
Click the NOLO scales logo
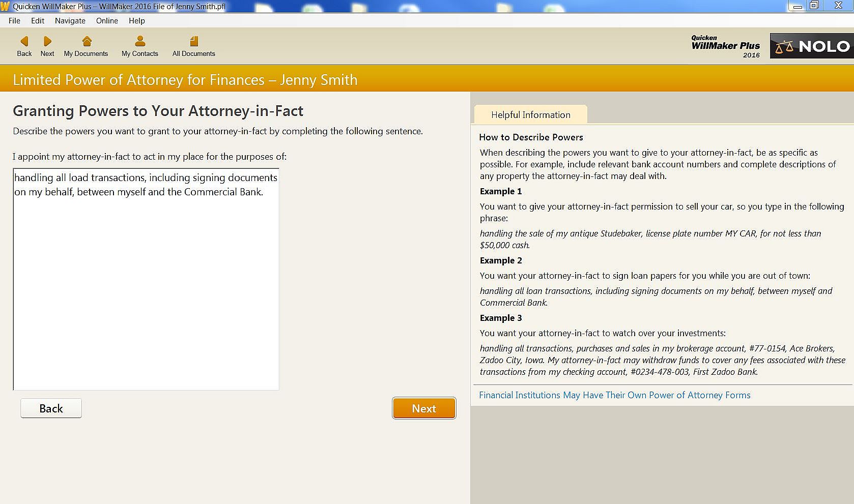[811, 46]
